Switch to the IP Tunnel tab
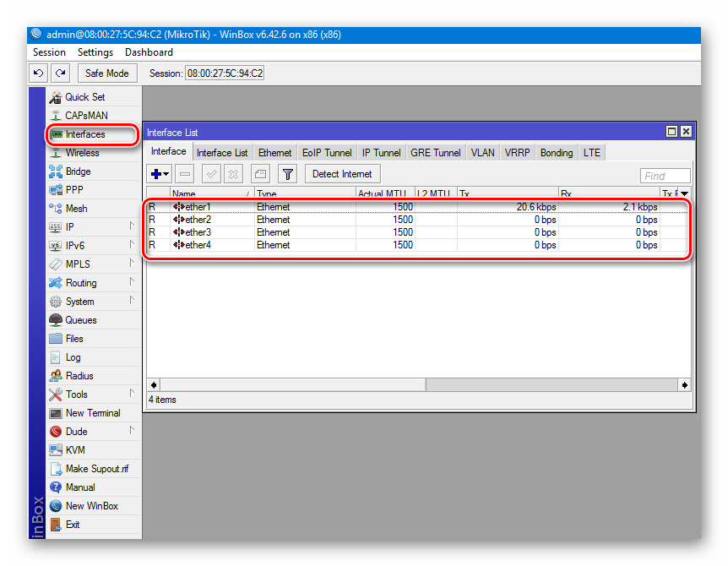This screenshot has height=566, width=728. (381, 153)
